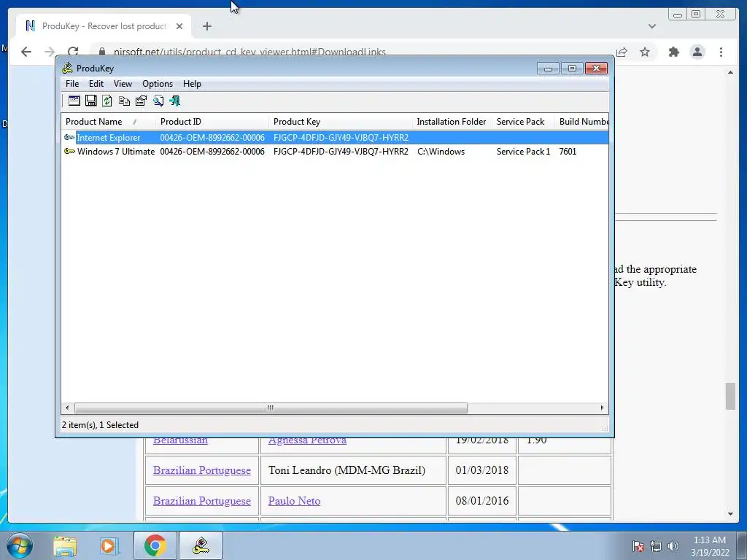Image resolution: width=747 pixels, height=560 pixels.
Task: Click Chrome share page icon
Action: tap(622, 52)
